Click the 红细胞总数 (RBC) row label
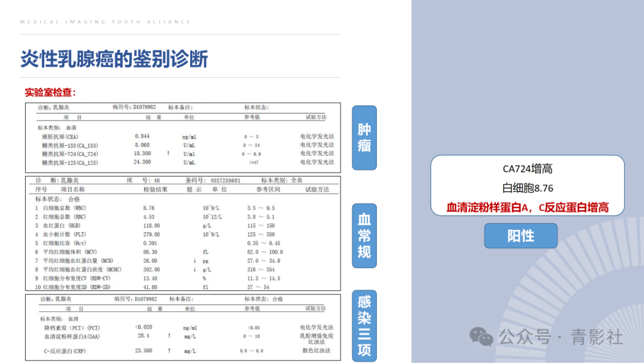The width and height of the screenshot is (644, 363). [x=64, y=217]
